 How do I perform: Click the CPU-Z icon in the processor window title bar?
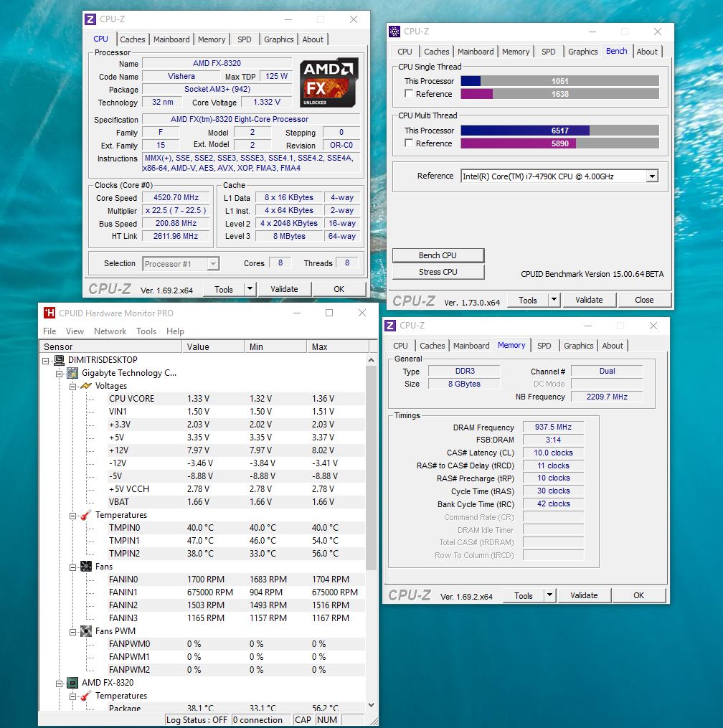(x=90, y=19)
